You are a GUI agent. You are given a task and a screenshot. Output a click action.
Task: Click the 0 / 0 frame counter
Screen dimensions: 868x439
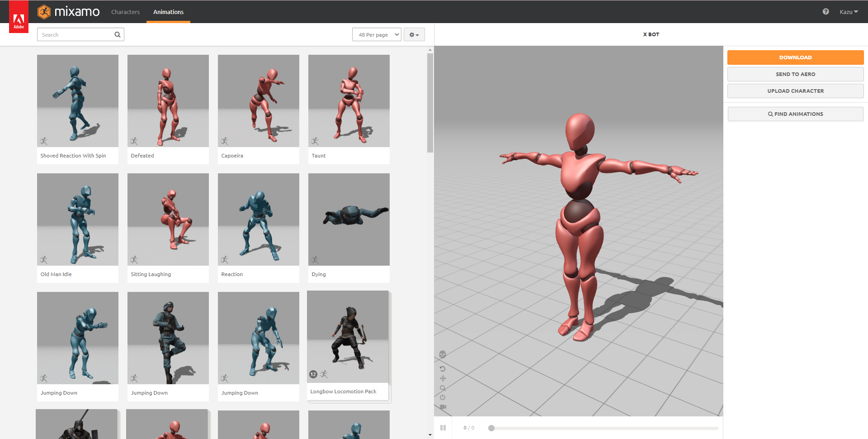[469, 428]
